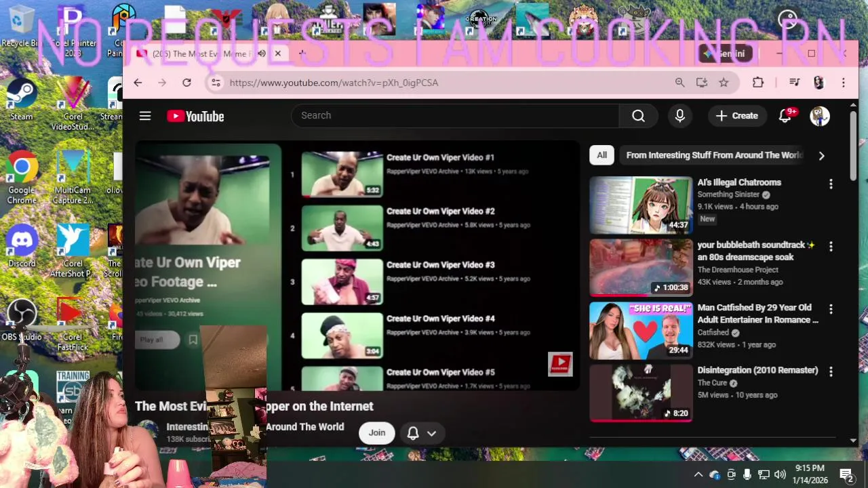Open Discord desktop shortcut
868x488 pixels.
click(x=22, y=245)
